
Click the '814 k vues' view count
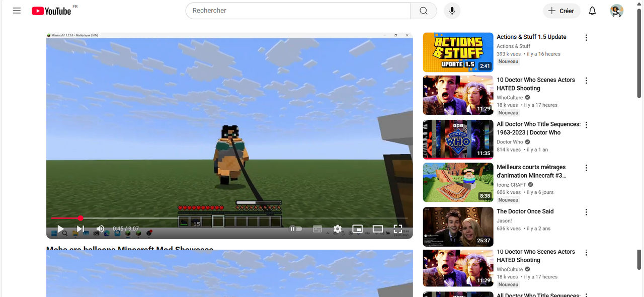pyautogui.click(x=509, y=150)
